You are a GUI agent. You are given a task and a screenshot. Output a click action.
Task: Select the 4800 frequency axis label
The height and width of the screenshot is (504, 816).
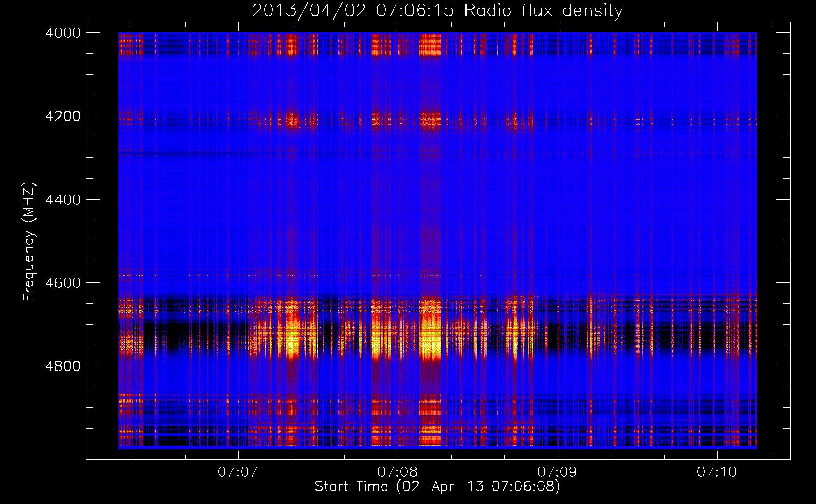click(63, 366)
